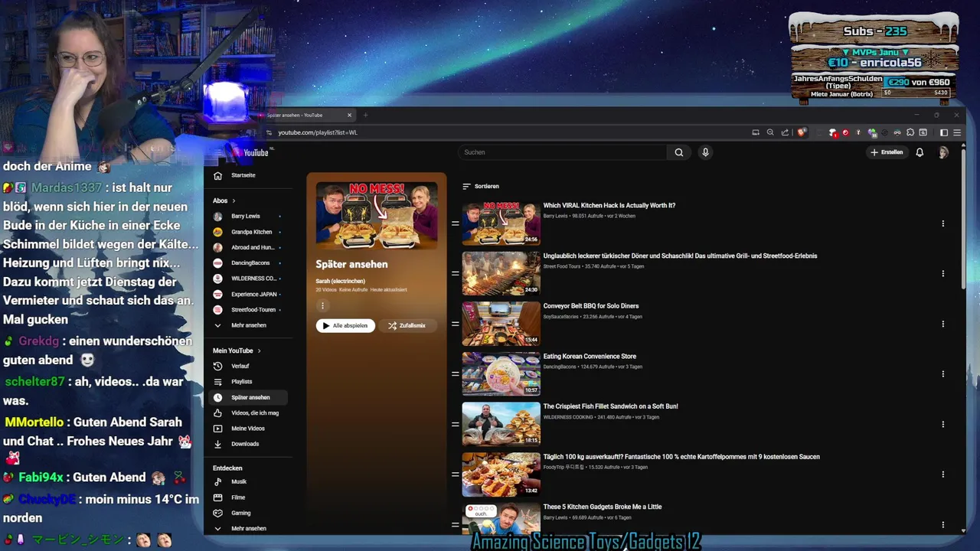Open title These 5 Kitchen Gadgets Broke Me

pos(603,507)
